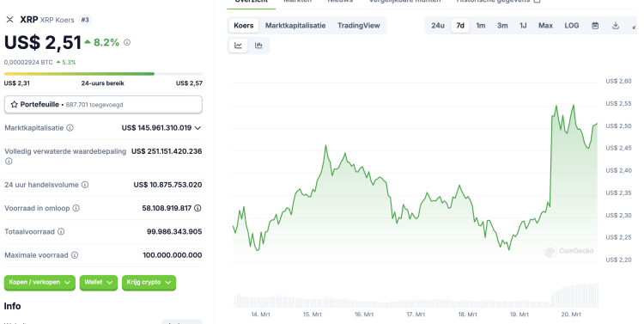Open info tooltip under Volledig verwaterde waardebepaling
Image resolution: width=644 pixels, height=324 pixels.
(9, 162)
